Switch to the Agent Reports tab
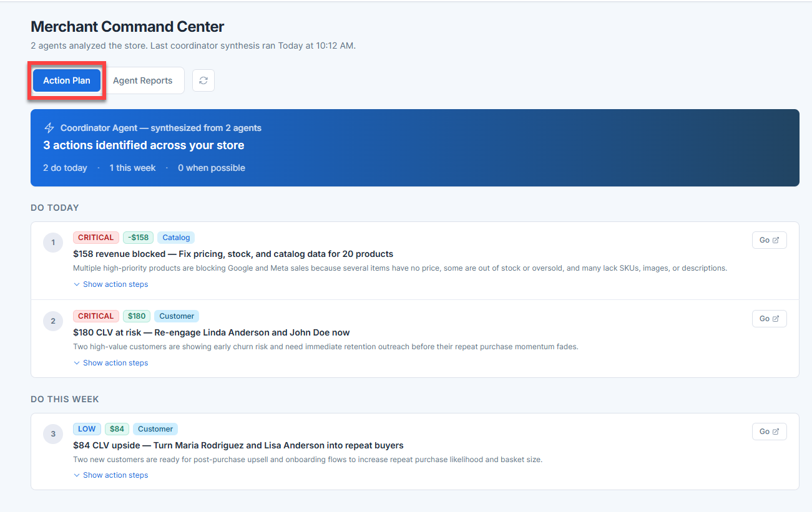This screenshot has height=512, width=812. [x=142, y=80]
